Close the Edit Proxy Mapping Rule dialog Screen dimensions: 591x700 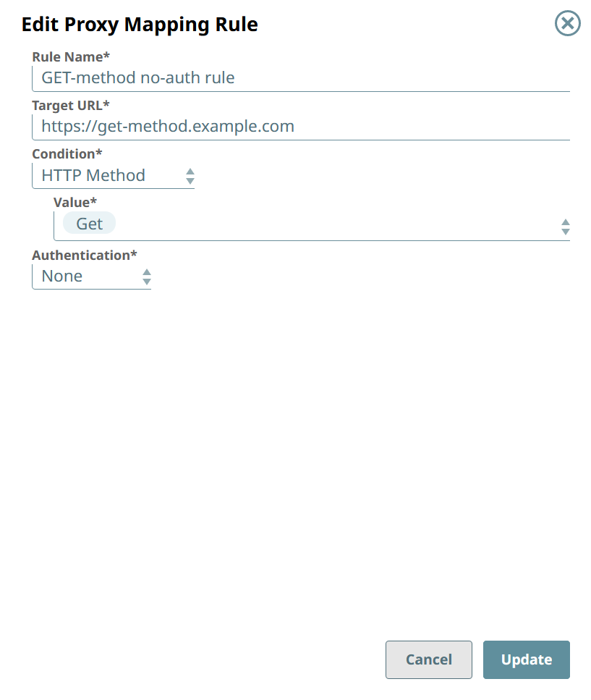coord(567,23)
